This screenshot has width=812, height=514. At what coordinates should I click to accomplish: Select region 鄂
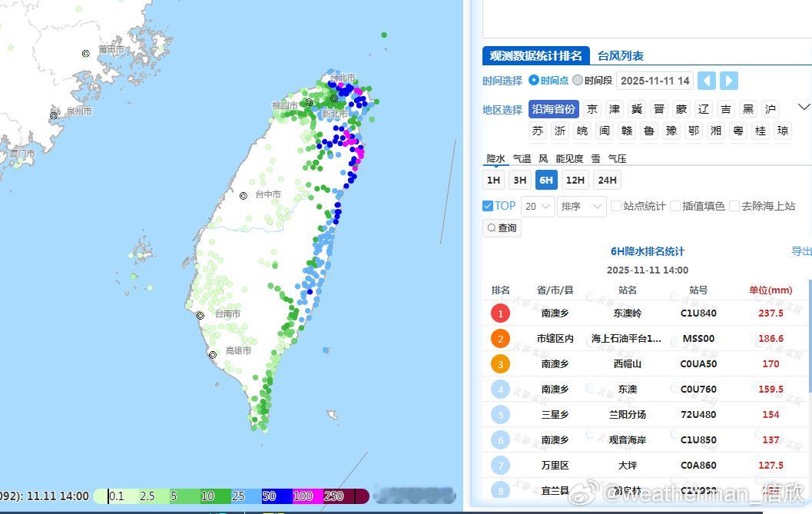694,131
